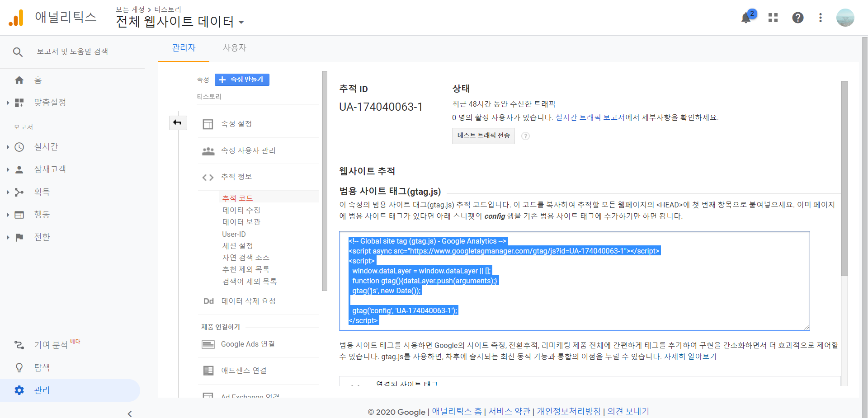This screenshot has width=868, height=418.
Task: Select 추적 코드 submenu item
Action: pyautogui.click(x=237, y=198)
